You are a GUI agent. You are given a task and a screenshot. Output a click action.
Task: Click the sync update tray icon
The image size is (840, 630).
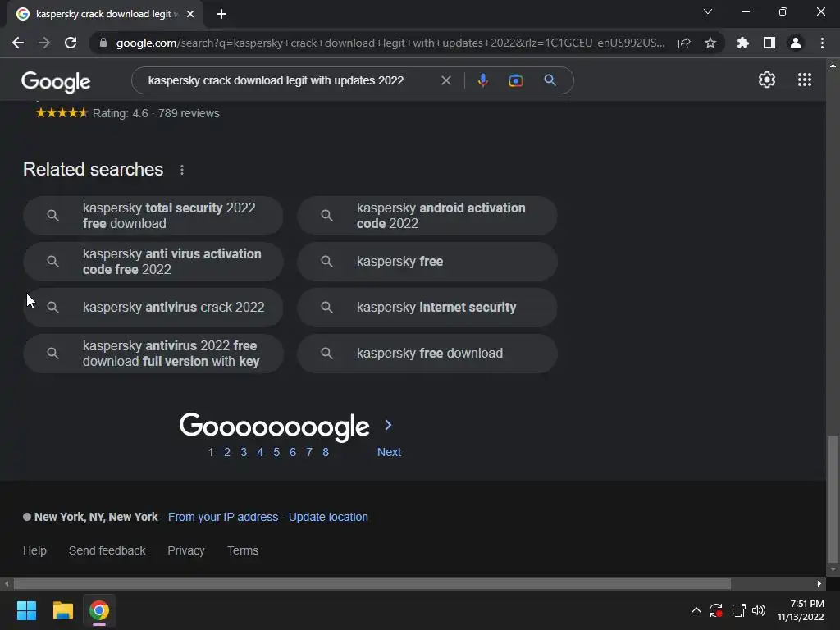coord(716,610)
